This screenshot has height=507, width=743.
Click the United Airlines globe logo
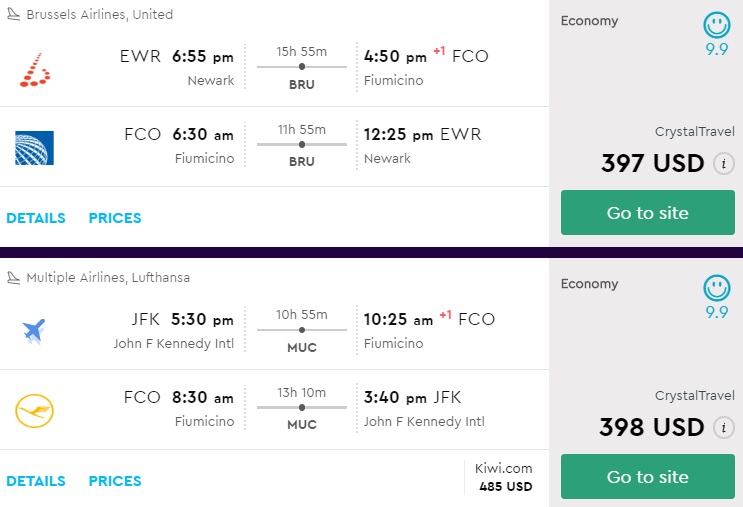pyautogui.click(x=34, y=147)
